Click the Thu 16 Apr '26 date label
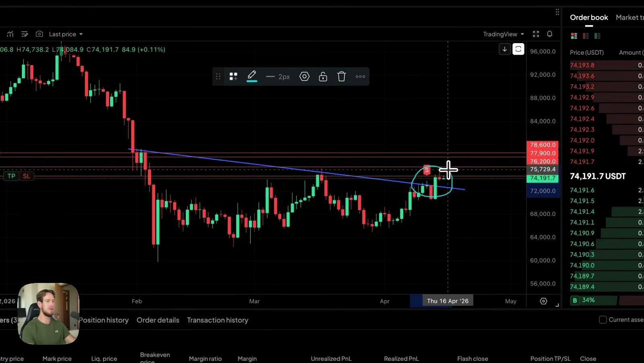The height and width of the screenshot is (363, 644). 448,301
